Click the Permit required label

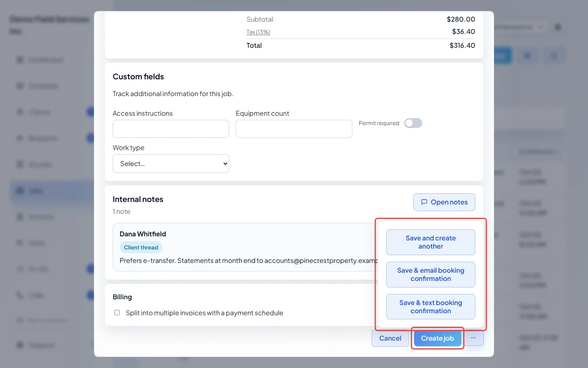(379, 123)
